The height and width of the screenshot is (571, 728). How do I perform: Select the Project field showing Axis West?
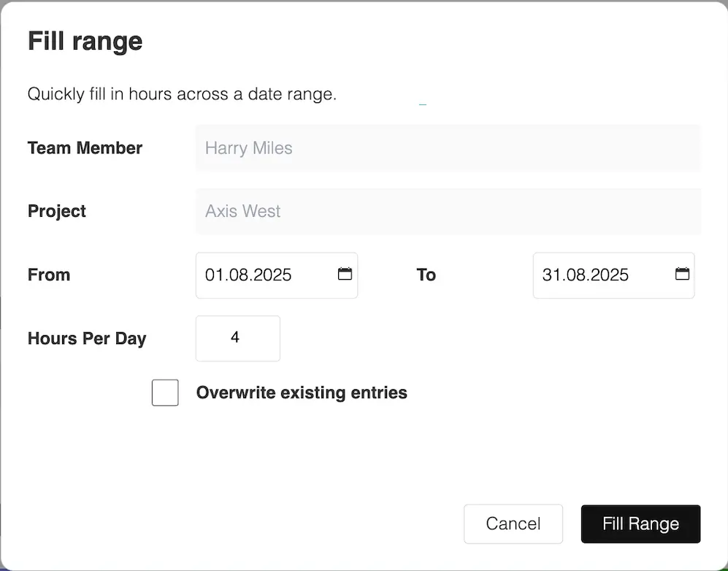point(447,211)
